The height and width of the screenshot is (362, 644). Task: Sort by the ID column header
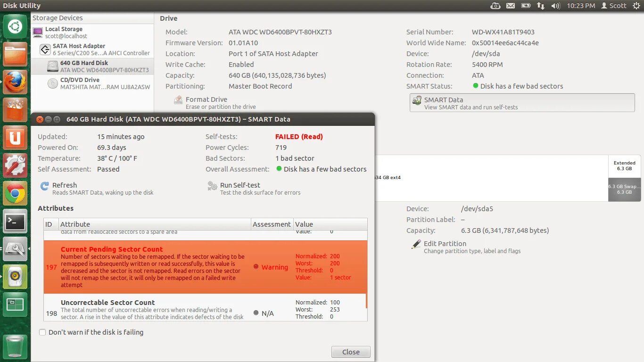tap(51, 224)
